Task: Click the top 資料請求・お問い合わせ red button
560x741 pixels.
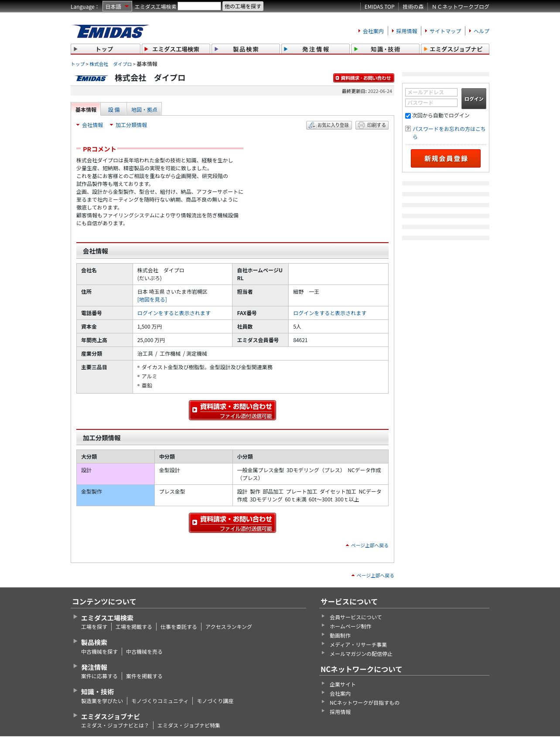Action: [x=364, y=78]
